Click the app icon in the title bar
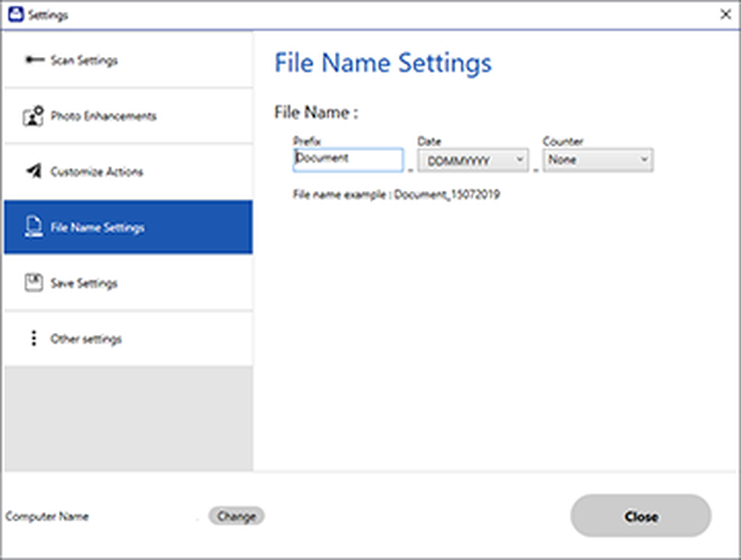 pyautogui.click(x=16, y=14)
